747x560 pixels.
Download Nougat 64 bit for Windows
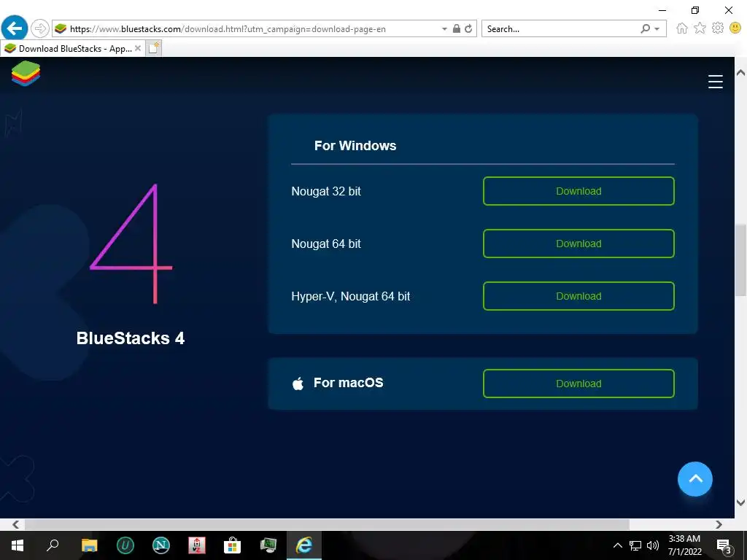click(x=578, y=244)
